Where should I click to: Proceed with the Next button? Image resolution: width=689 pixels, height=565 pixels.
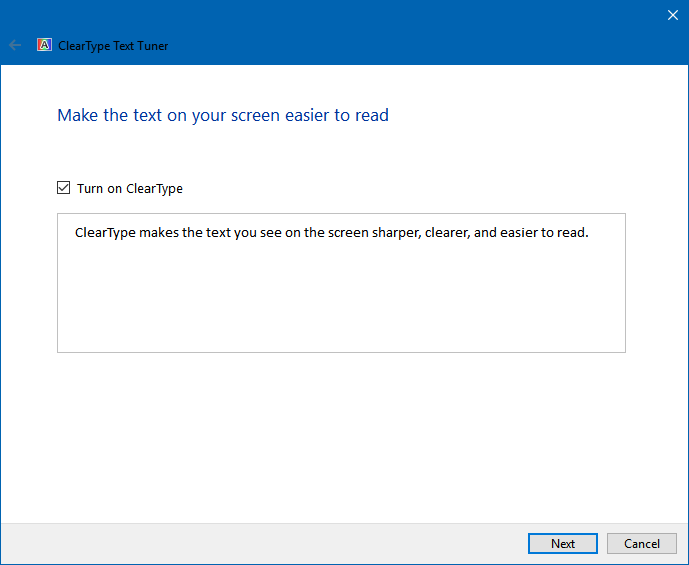coord(562,543)
